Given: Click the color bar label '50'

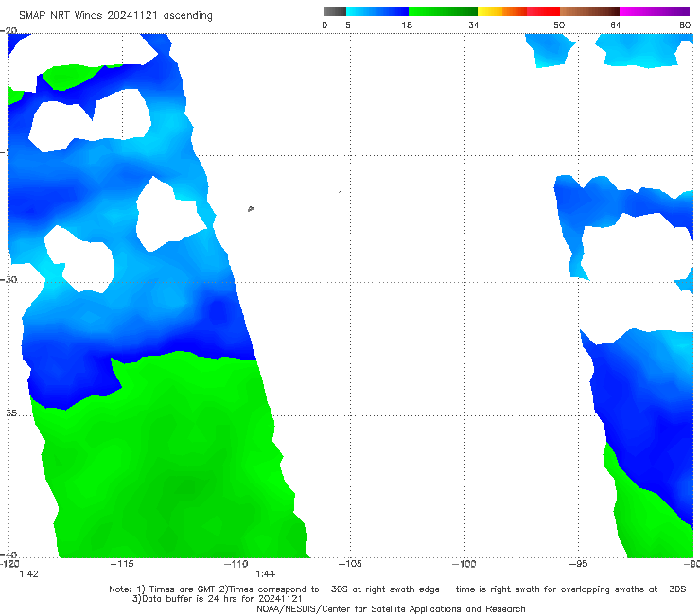Looking at the screenshot, I should (x=559, y=26).
